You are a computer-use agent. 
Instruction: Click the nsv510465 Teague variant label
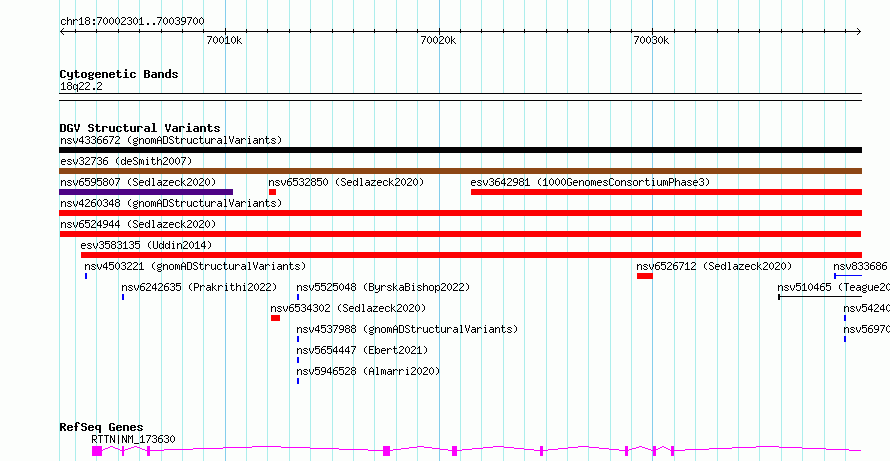tap(832, 287)
